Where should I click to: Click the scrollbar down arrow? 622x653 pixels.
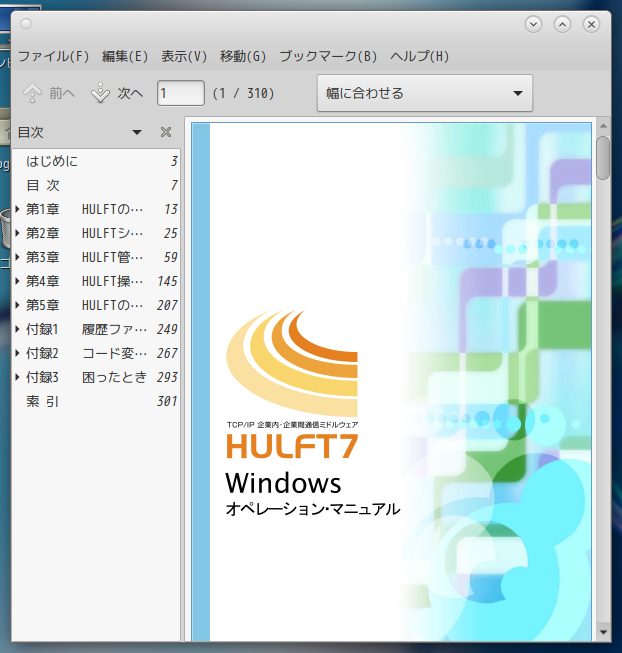[603, 633]
